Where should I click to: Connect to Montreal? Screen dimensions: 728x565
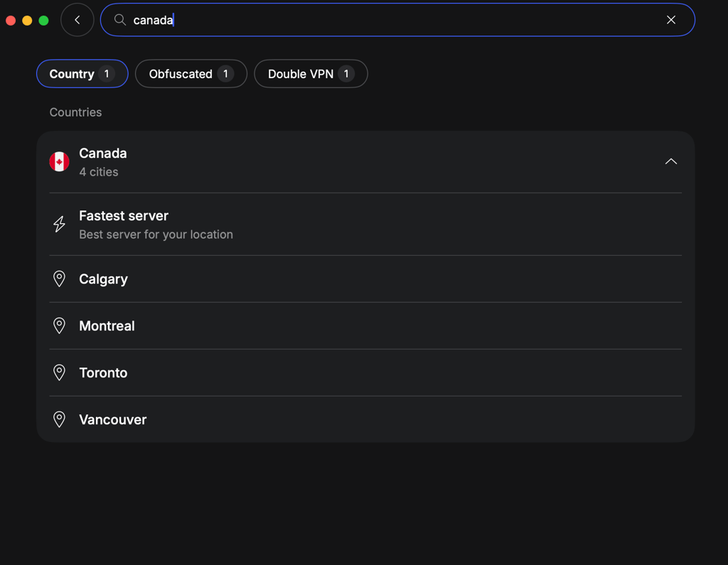(365, 326)
